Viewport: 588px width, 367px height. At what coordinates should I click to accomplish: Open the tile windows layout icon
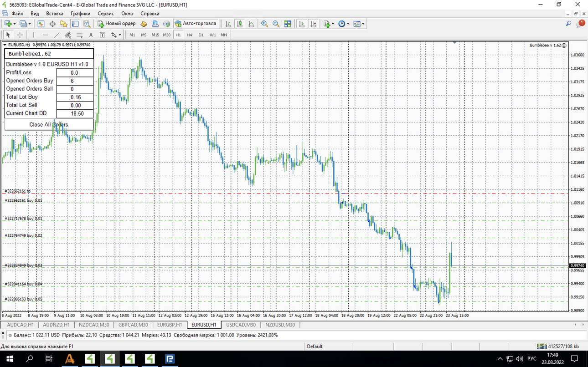(x=288, y=24)
